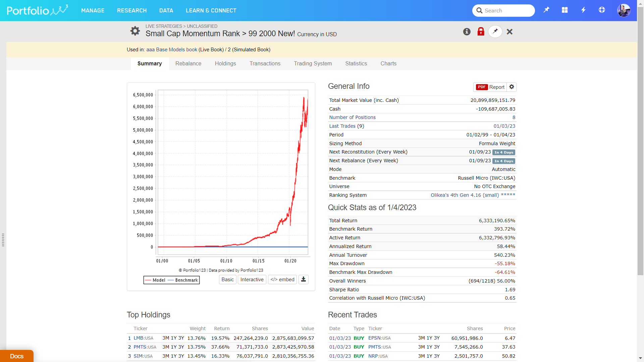Viewport: 644px width, 362px height.
Task: Open the LMB:USA ticker in Top Holdings
Action: (144, 338)
